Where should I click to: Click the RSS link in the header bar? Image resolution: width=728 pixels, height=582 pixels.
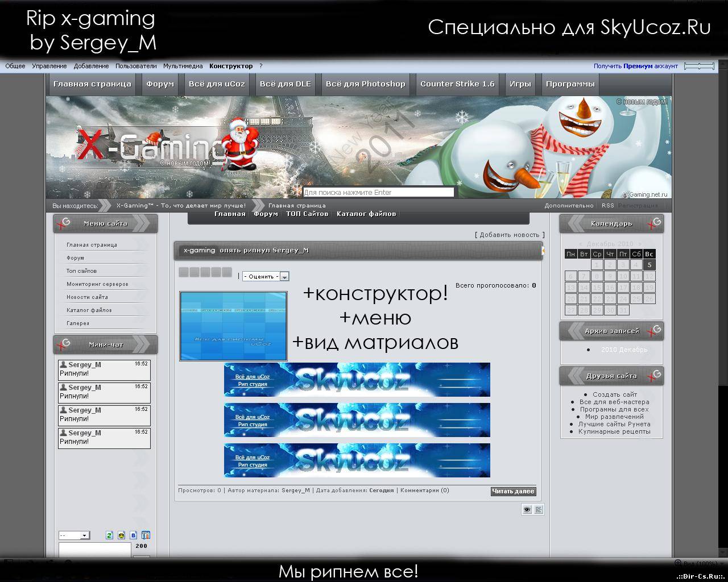[607, 205]
